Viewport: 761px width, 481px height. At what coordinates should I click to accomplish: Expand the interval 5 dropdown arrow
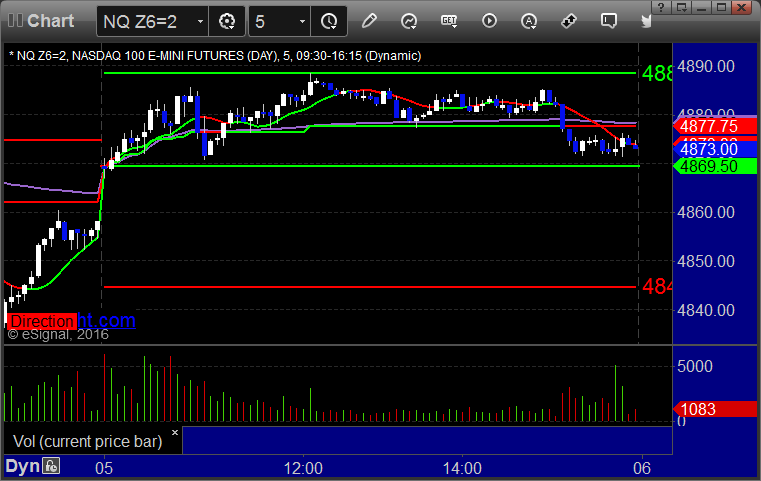(x=302, y=21)
